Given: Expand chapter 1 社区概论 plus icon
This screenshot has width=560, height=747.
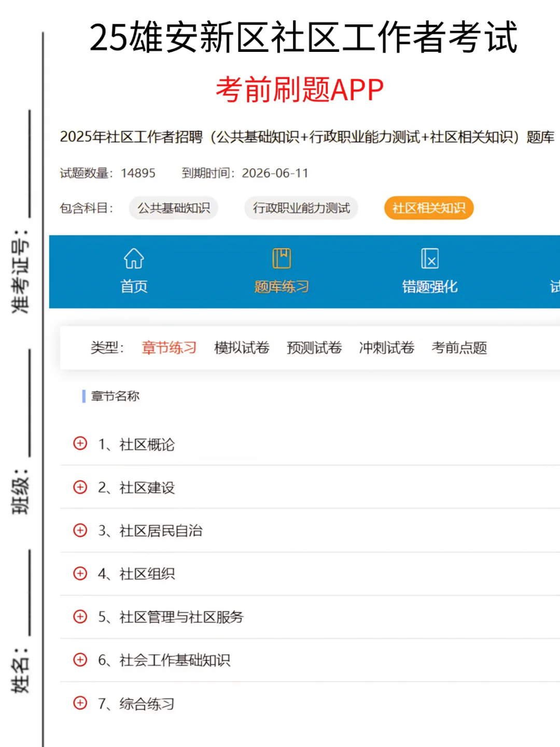Looking at the screenshot, I should coord(80,444).
